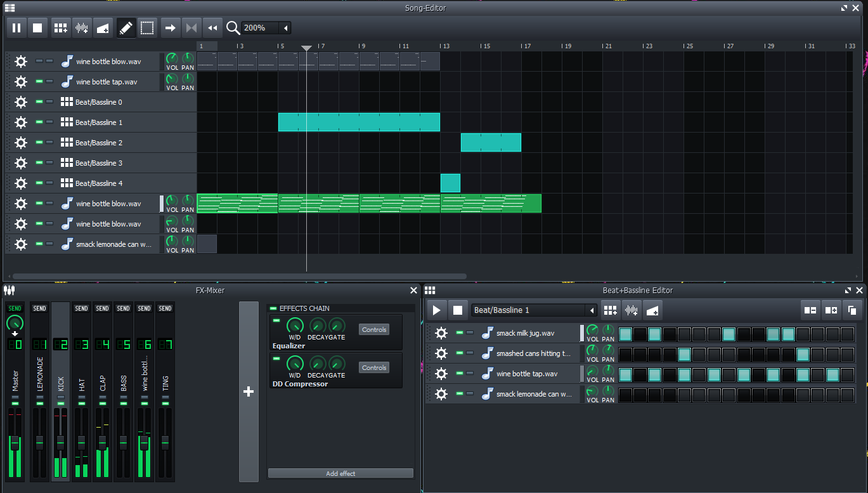The width and height of the screenshot is (868, 493).
Task: Toggle the EFFECTS CHAIN enable LED
Action: (x=273, y=308)
